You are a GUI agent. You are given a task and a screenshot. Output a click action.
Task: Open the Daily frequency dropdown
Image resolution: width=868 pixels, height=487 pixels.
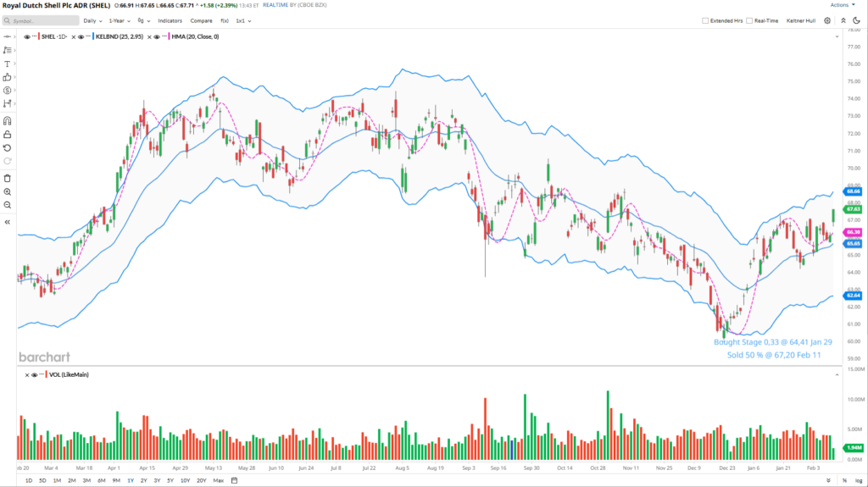(92, 20)
